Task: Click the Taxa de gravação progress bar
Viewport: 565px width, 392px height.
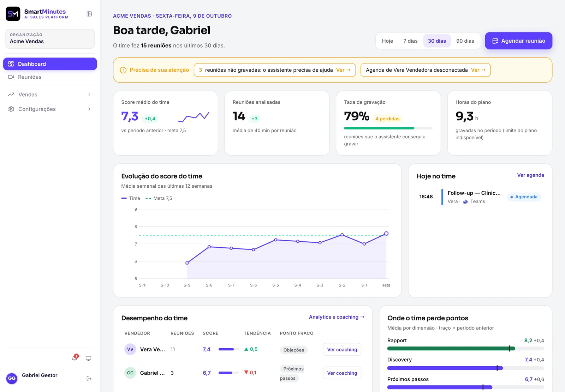Action: click(388, 128)
